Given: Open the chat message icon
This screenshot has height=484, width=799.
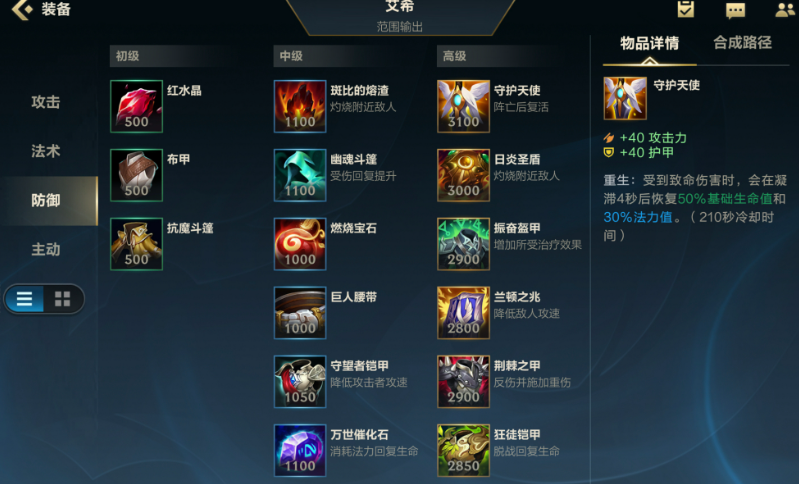Looking at the screenshot, I should tap(735, 10).
